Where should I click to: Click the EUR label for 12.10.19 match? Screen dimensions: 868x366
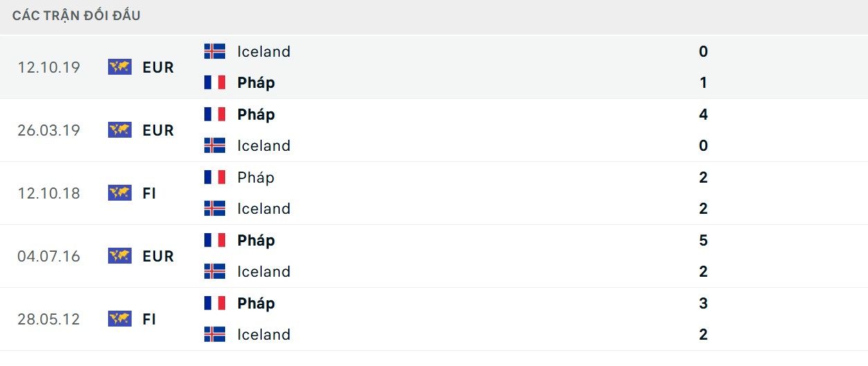click(x=158, y=67)
